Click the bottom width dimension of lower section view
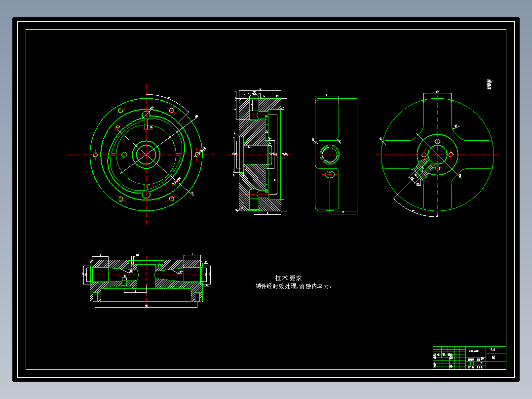The image size is (532, 399). pyautogui.click(x=146, y=306)
